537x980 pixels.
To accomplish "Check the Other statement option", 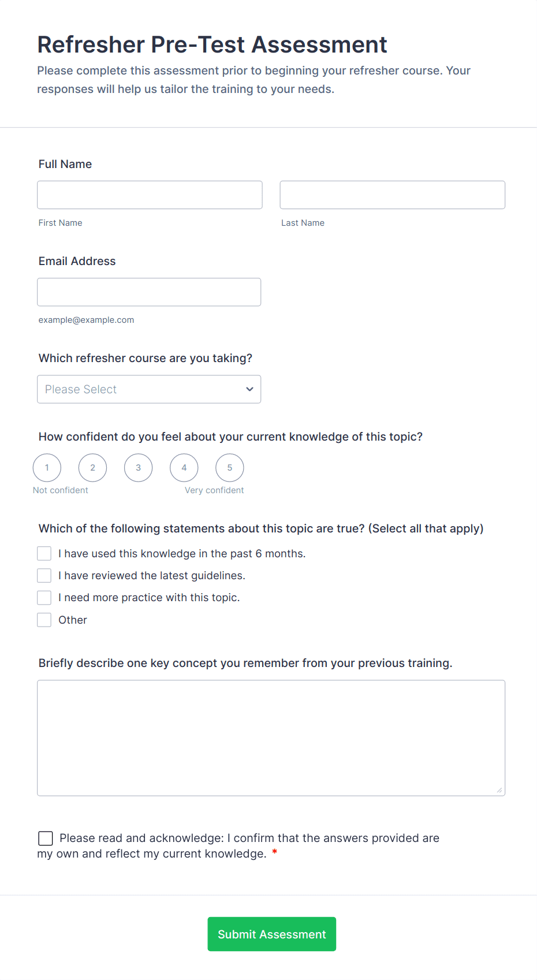I will [44, 619].
